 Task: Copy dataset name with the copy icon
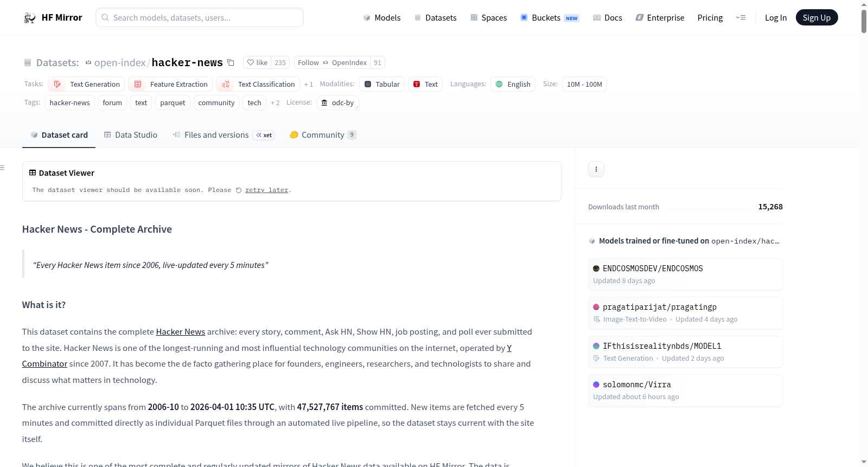pos(231,62)
